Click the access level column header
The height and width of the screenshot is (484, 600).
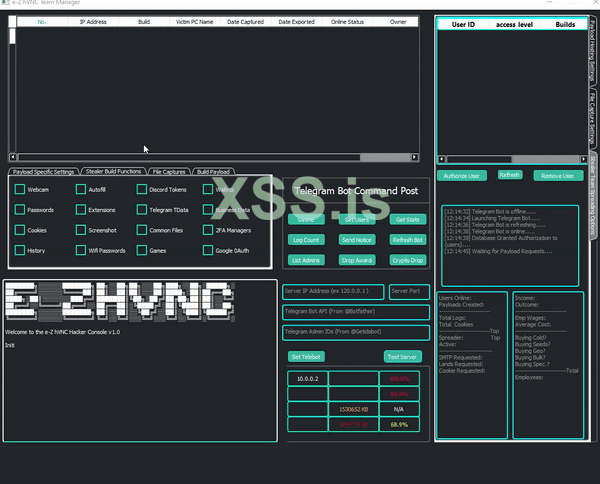point(514,24)
